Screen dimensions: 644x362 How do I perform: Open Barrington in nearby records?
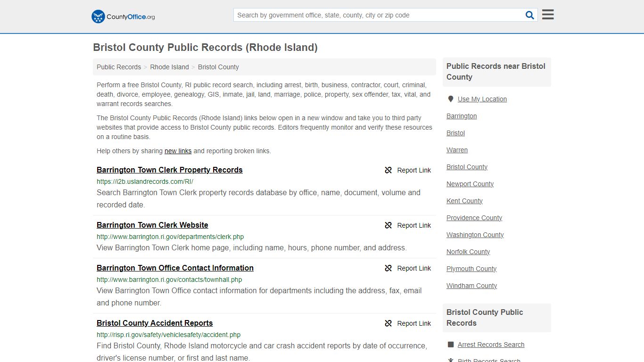click(x=462, y=116)
